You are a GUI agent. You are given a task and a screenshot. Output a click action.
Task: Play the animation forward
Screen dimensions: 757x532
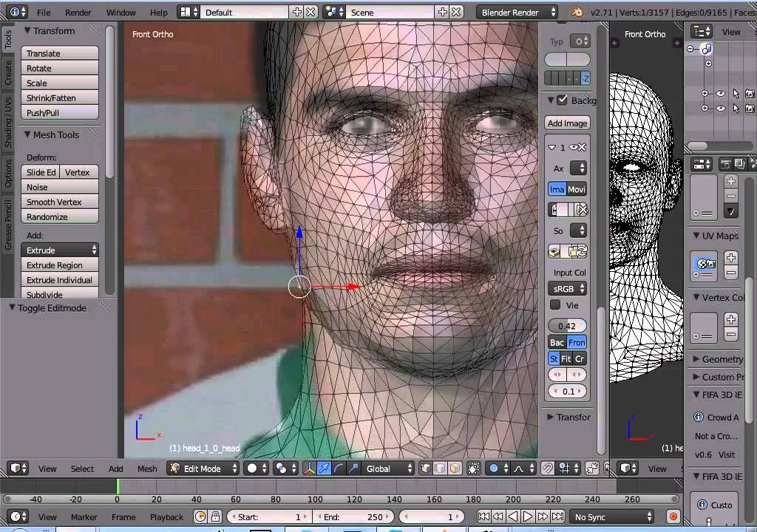tap(528, 516)
